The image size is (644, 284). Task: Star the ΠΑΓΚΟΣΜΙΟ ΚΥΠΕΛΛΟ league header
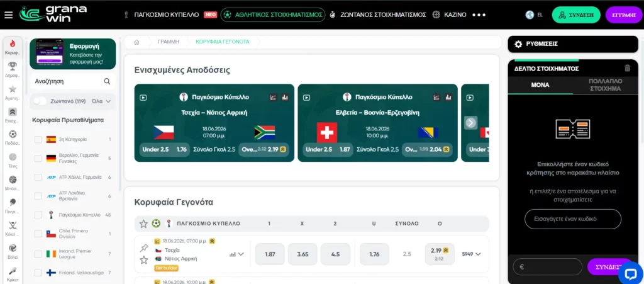(143, 224)
